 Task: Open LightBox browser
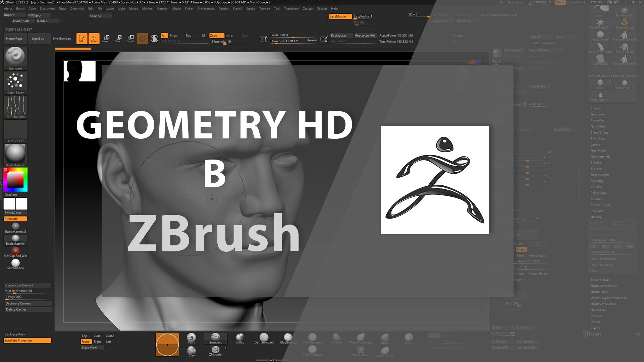pos(38,39)
